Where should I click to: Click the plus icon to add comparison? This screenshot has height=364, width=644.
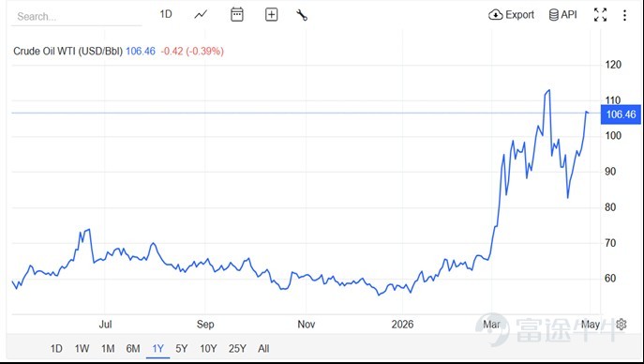click(272, 15)
